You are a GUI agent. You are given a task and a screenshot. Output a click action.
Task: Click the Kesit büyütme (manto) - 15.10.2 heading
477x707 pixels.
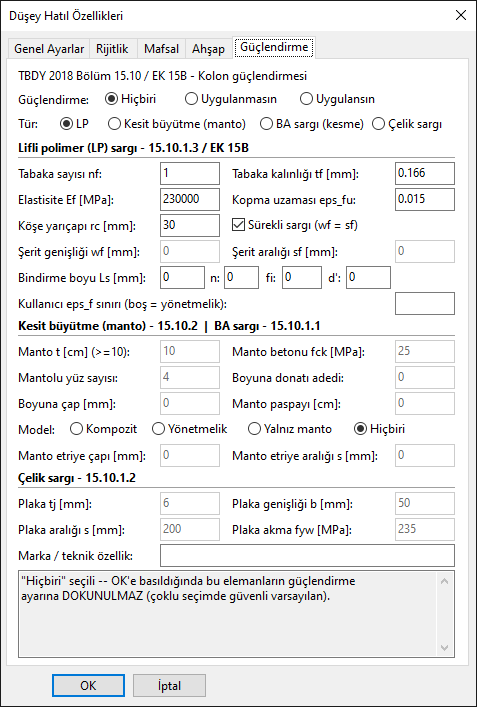[x=108, y=326]
